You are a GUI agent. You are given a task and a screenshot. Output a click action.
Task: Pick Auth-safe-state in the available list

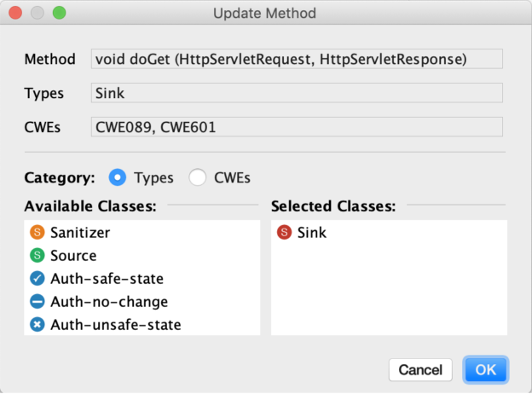tap(142, 279)
